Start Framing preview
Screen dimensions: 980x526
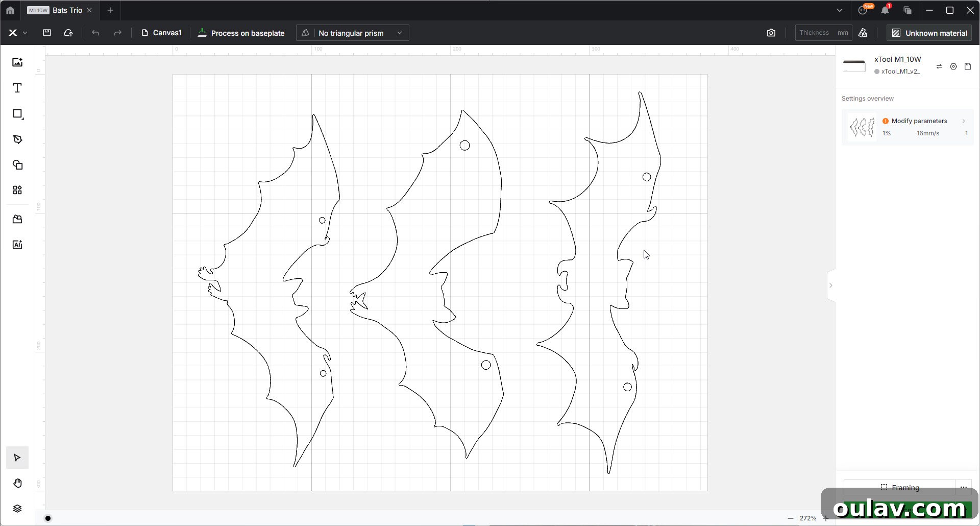pyautogui.click(x=899, y=488)
